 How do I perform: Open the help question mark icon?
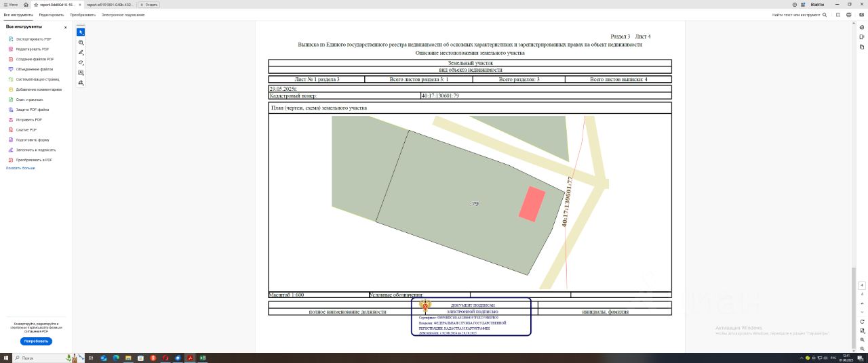794,4
